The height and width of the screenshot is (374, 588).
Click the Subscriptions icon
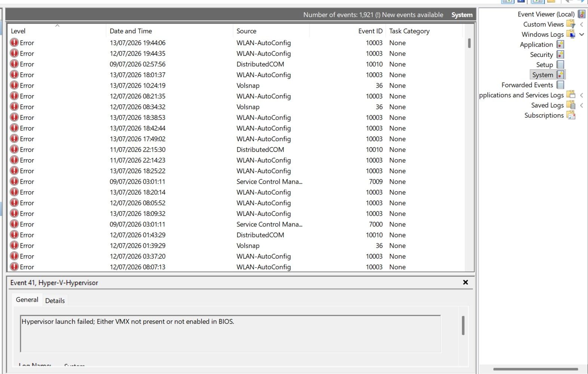pos(571,115)
